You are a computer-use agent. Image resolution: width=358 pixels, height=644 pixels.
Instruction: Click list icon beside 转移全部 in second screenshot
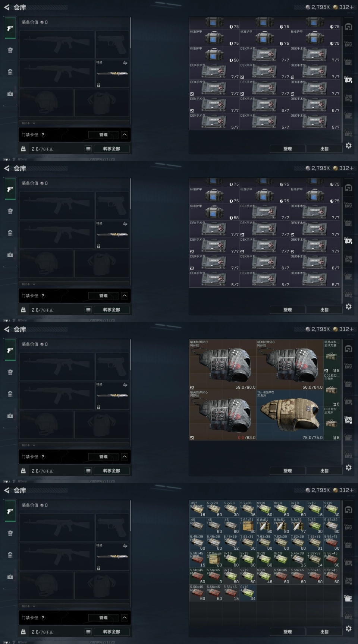coord(88,310)
